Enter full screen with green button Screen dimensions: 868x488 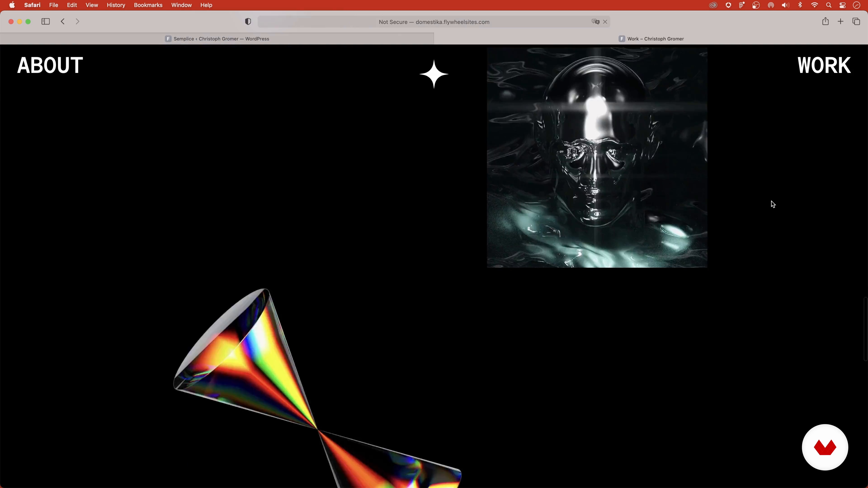[28, 21]
